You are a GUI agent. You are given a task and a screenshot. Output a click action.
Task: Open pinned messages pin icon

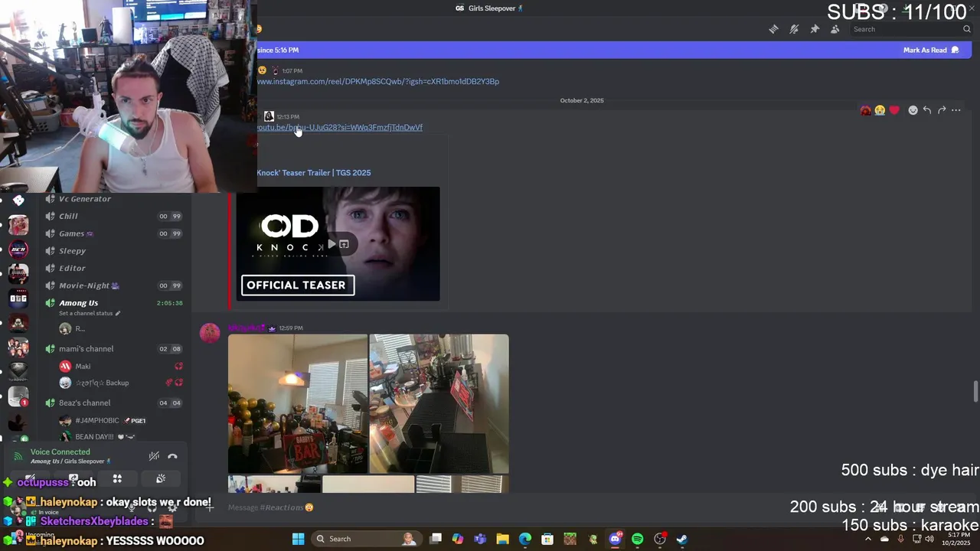pyautogui.click(x=815, y=29)
